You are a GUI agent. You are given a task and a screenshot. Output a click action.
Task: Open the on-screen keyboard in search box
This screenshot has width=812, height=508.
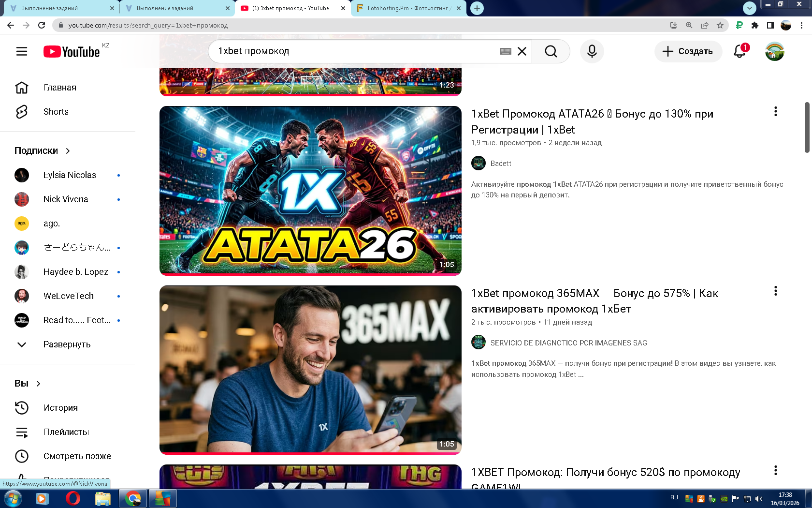pos(506,51)
